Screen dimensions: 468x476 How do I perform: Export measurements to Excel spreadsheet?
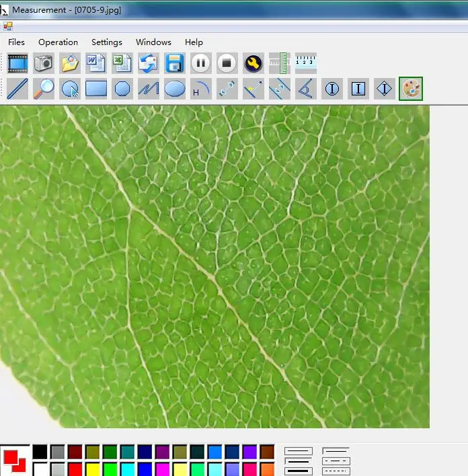pos(122,64)
